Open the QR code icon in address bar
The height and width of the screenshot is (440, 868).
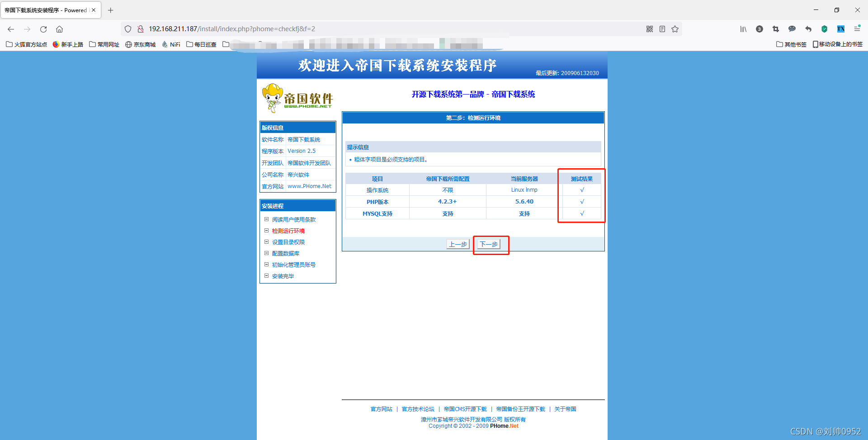click(650, 29)
